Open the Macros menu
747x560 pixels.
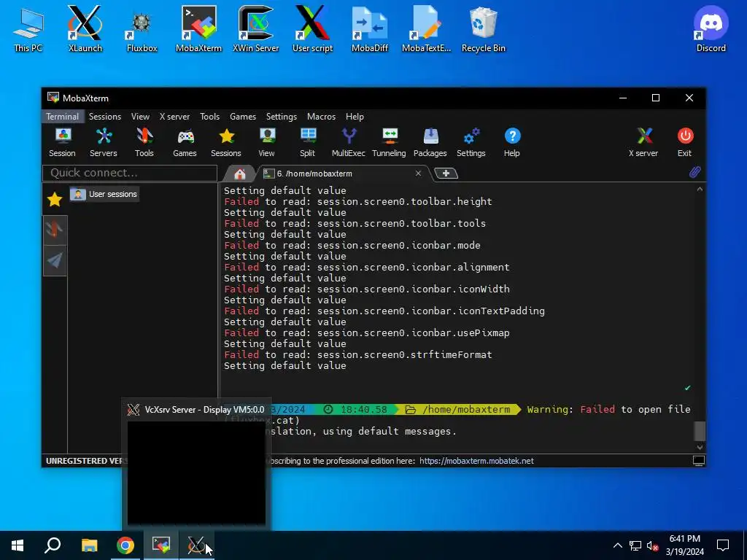[321, 116]
